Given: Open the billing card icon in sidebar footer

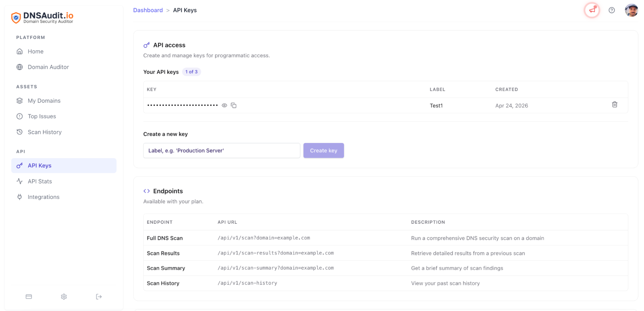Looking at the screenshot, I should point(29,297).
